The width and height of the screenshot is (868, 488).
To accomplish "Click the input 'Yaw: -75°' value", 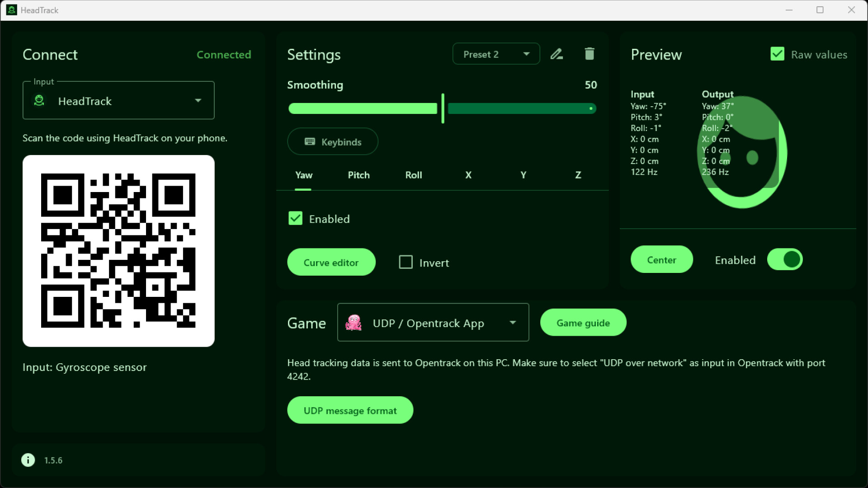I will [648, 106].
